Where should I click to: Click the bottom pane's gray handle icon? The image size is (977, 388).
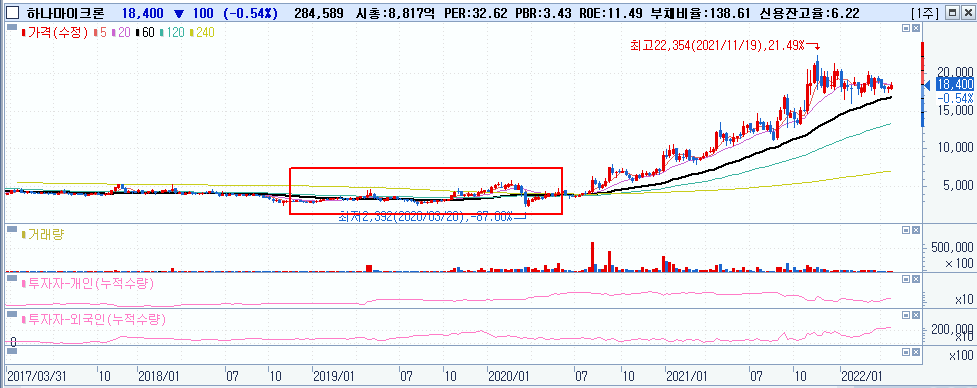click(11, 351)
